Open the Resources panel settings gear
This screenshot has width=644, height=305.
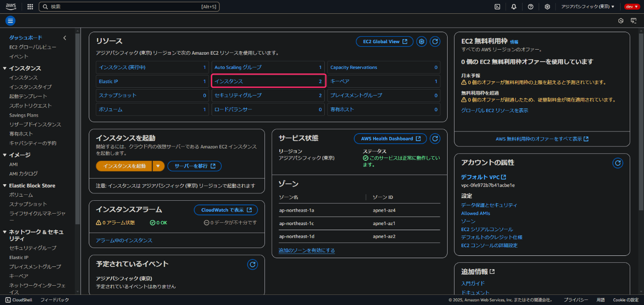point(421,41)
